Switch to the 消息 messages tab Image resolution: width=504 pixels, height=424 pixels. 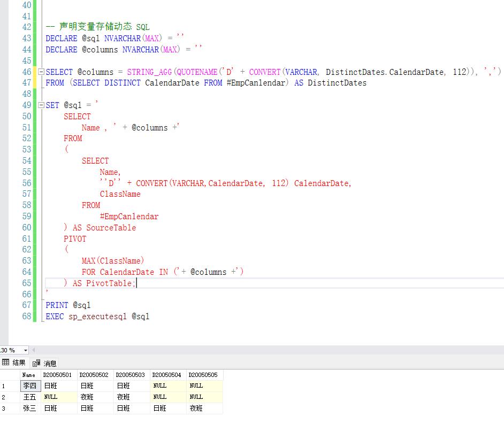[45, 363]
